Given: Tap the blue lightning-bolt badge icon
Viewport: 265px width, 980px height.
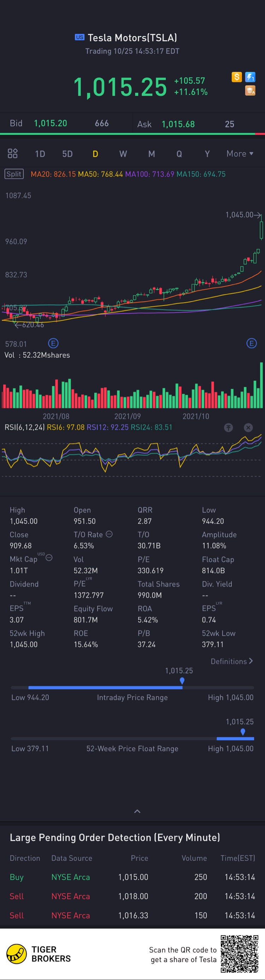Looking at the screenshot, I should (x=250, y=77).
